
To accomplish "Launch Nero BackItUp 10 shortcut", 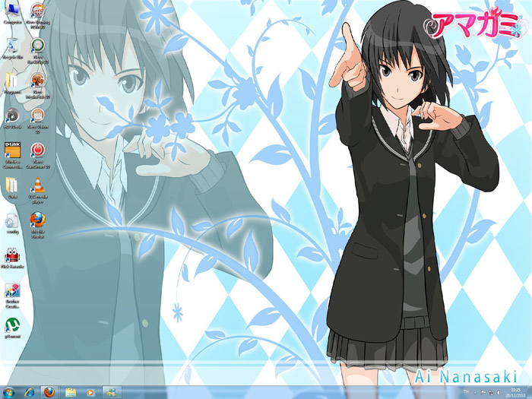I will click(x=38, y=51).
